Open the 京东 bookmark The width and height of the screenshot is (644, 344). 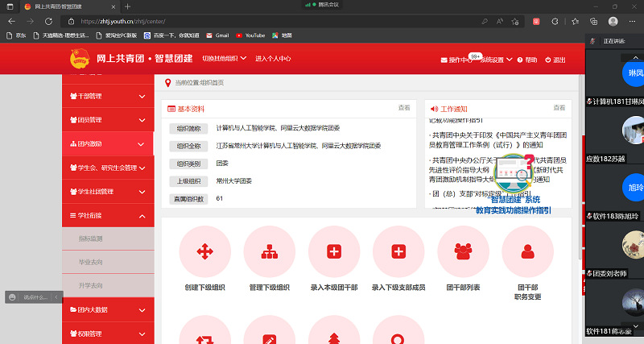click(16, 35)
